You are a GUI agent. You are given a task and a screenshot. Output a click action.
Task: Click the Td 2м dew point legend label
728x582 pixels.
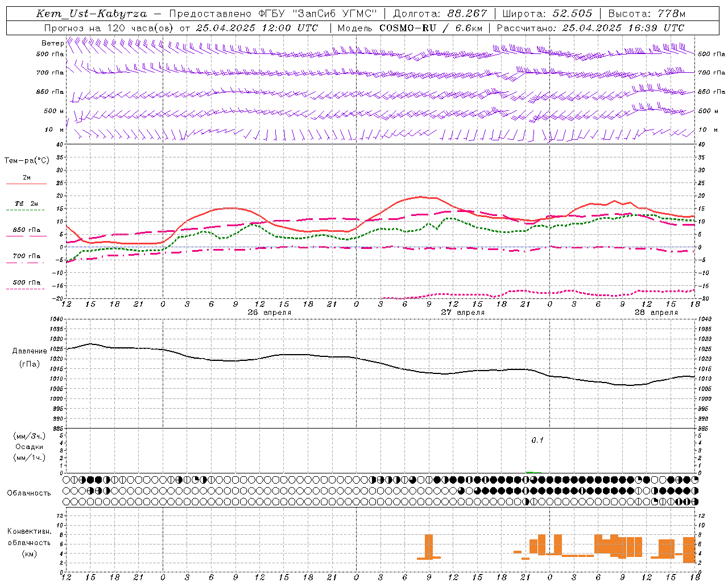(27, 203)
